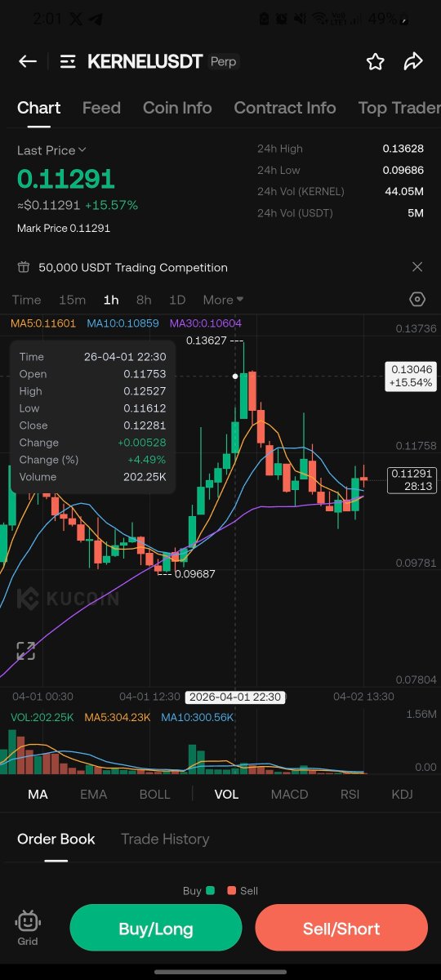Viewport: 441px width, 980px height.
Task: Tap the crosshair date label 2026-04-01 22:30
Action: (235, 697)
